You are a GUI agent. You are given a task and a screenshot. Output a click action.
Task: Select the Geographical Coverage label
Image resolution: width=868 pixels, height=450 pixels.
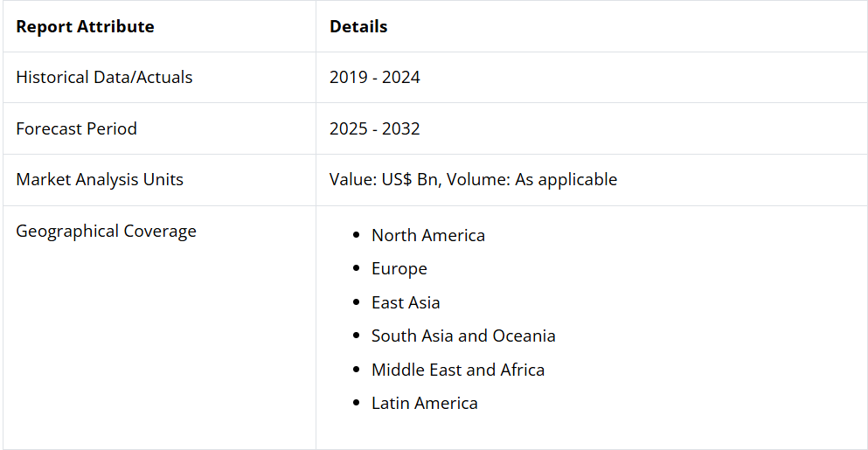tap(107, 231)
